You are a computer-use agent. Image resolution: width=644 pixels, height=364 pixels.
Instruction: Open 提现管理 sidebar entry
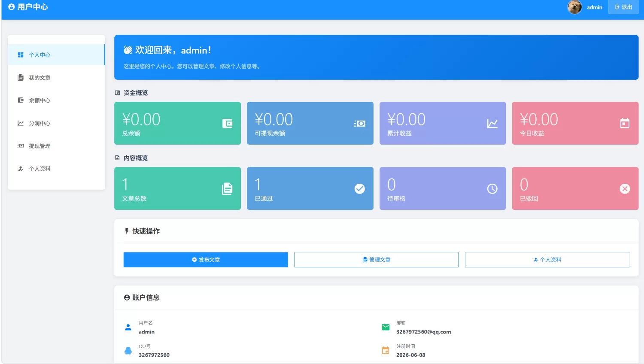(56, 146)
